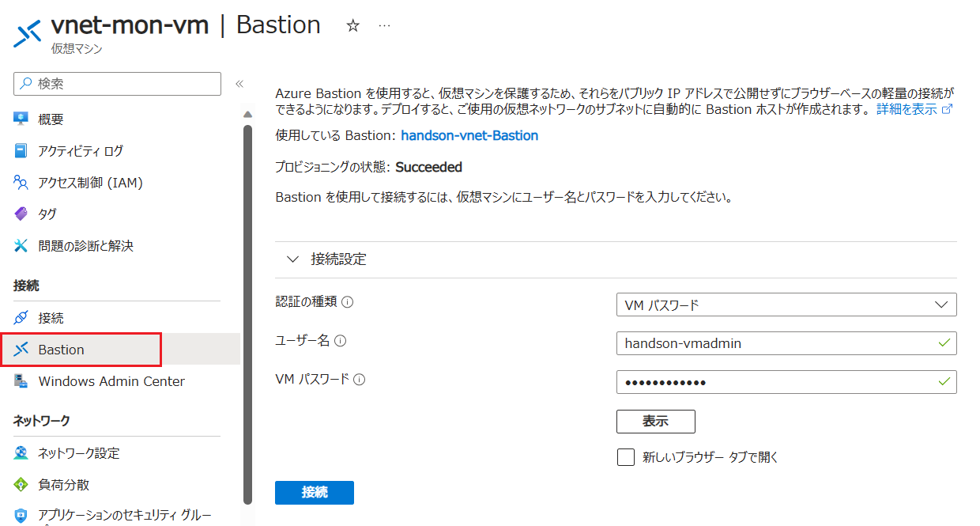Screen dimensions: 980x526
Task: Click the vnet-mon-vm title text
Action: (x=130, y=25)
